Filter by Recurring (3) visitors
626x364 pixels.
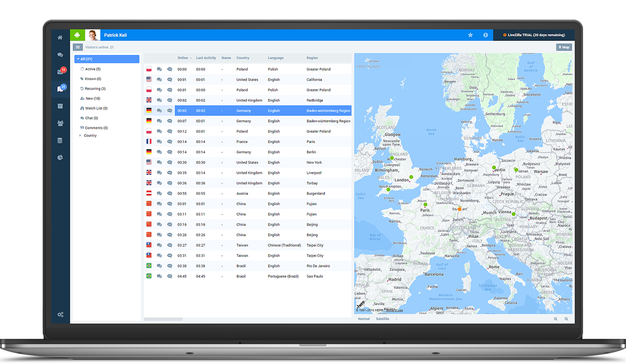coord(93,89)
